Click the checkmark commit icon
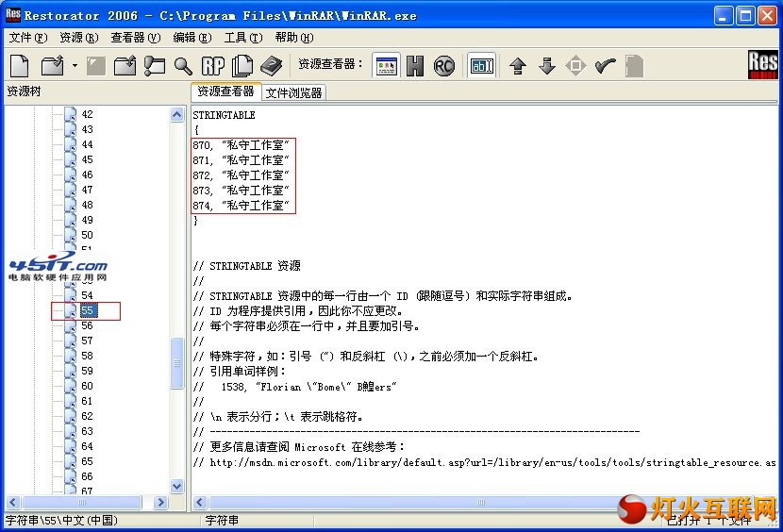 [x=606, y=65]
